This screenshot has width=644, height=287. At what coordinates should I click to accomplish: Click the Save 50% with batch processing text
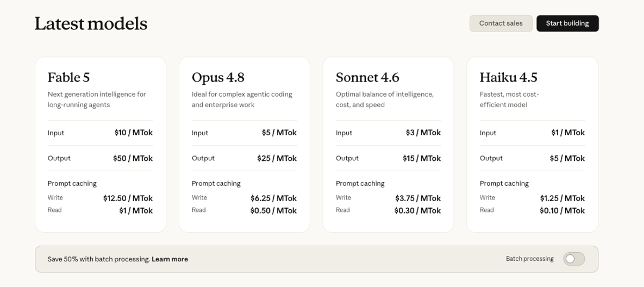click(x=99, y=259)
